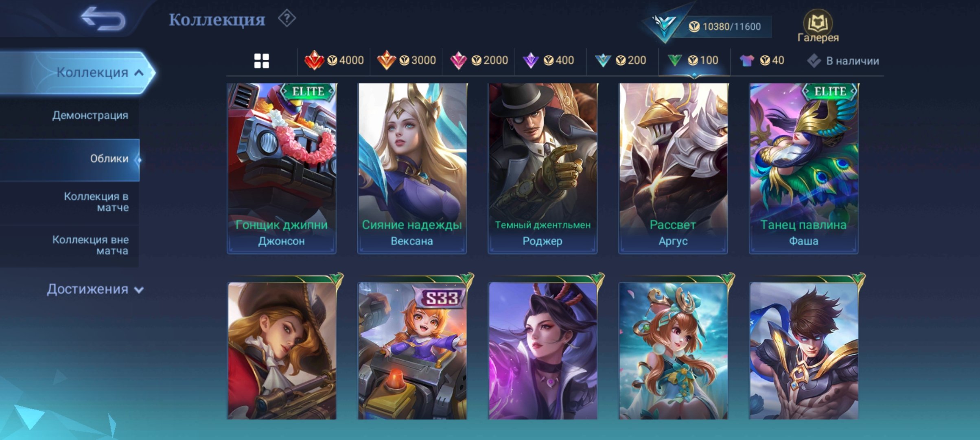980x440 pixels.
Task: Open collection points progress 10380/11600
Action: tap(724, 26)
